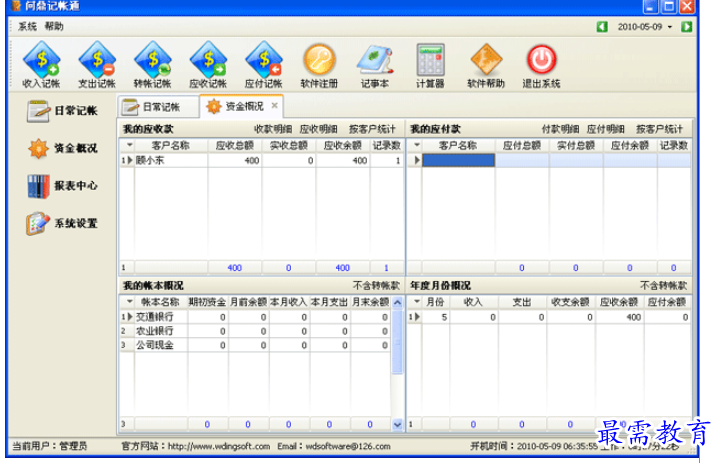
Task: Go to previous date with green left arrow
Action: click(602, 27)
